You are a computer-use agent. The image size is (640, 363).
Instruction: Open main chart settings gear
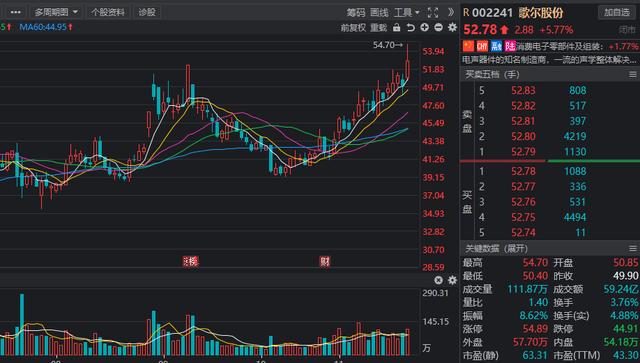coord(452,27)
